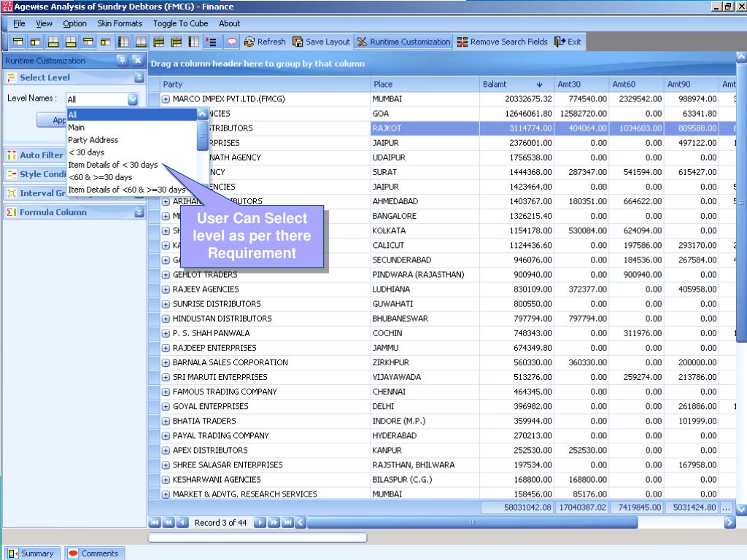Click the level dropdown list scrollbar
The image size is (747, 560).
pos(203,135)
